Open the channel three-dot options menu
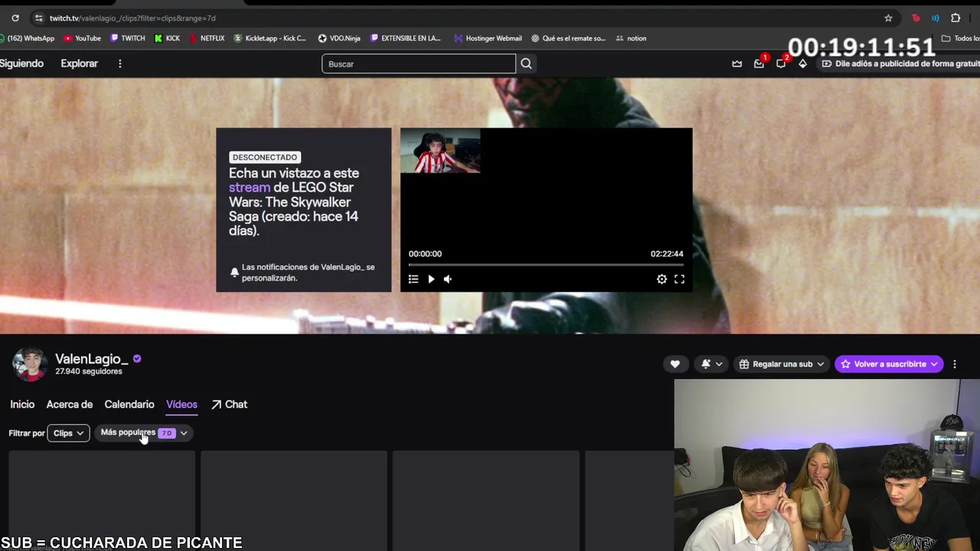Image resolution: width=980 pixels, height=551 pixels. point(955,364)
